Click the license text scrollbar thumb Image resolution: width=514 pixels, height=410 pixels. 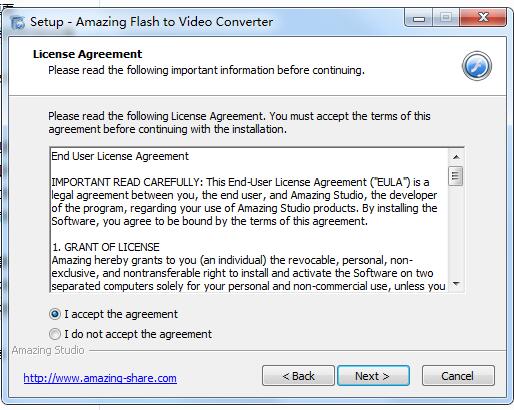pyautogui.click(x=456, y=176)
